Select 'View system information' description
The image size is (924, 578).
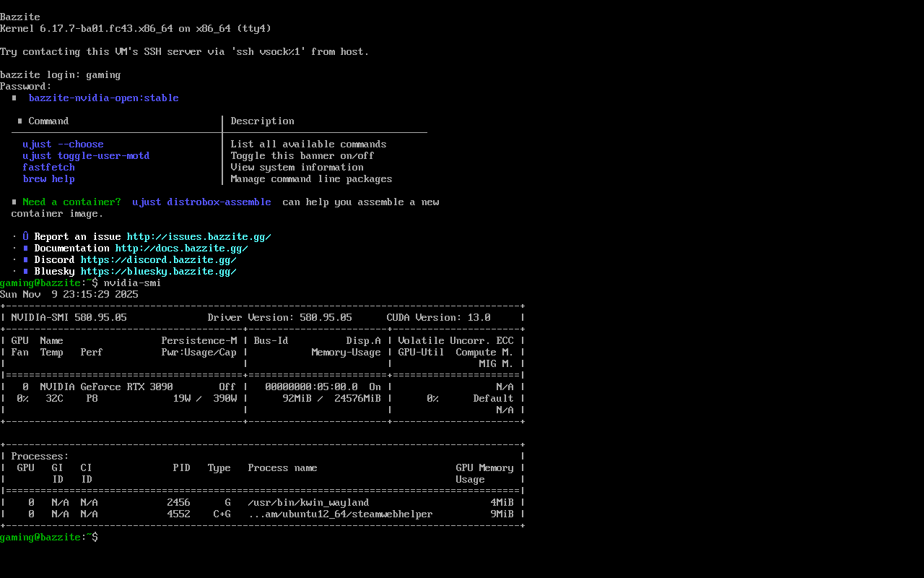tap(297, 167)
